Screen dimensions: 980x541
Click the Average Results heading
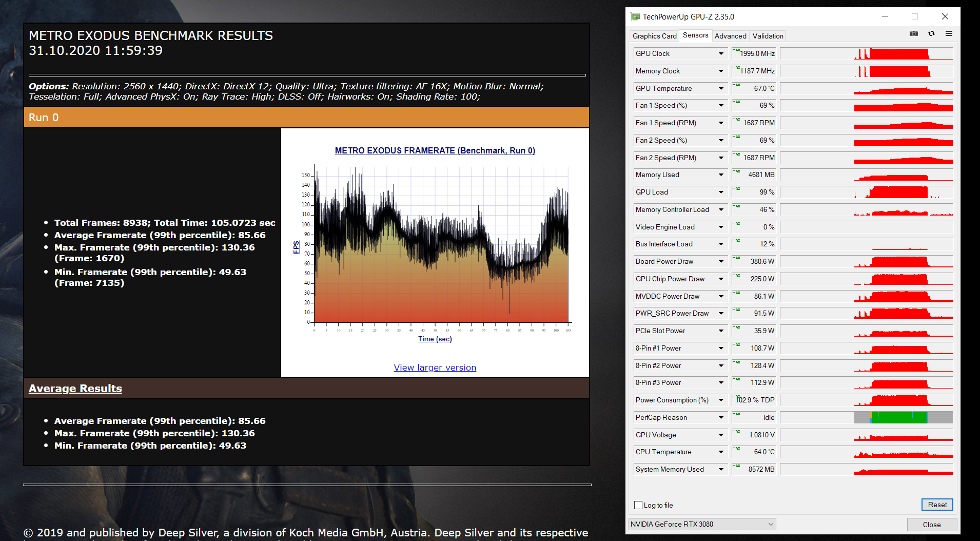[75, 389]
